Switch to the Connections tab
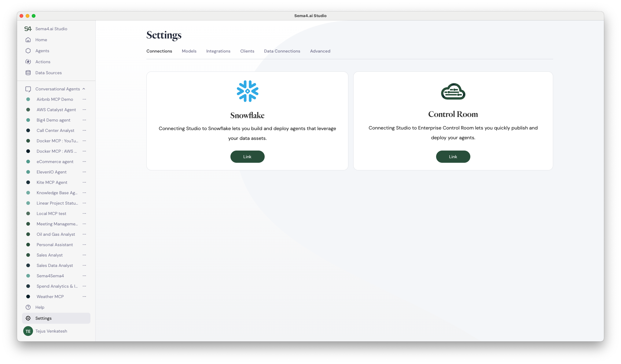 point(159,51)
